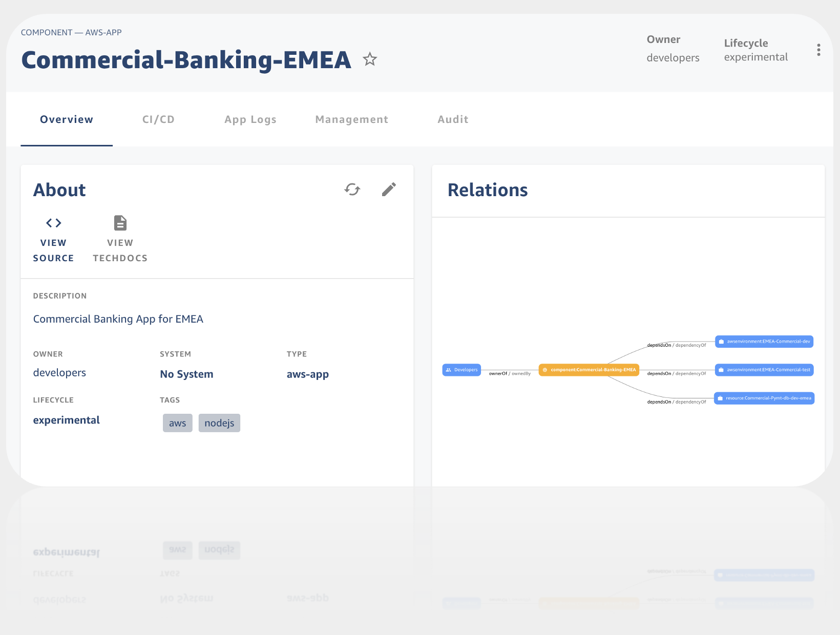Screen dimensions: 840x635
Task: Click the developers owner link in About
Action: point(59,373)
